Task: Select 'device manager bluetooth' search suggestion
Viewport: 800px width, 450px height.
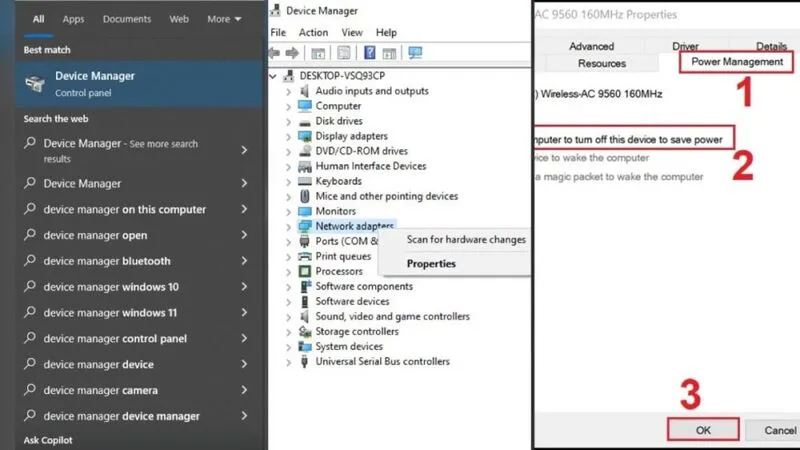Action: pos(107,261)
